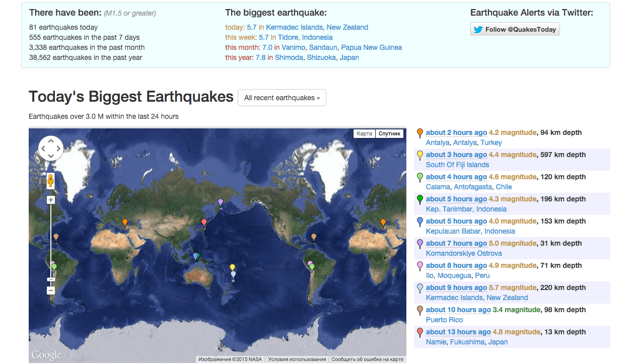Click the Google logo on the map

point(46,355)
